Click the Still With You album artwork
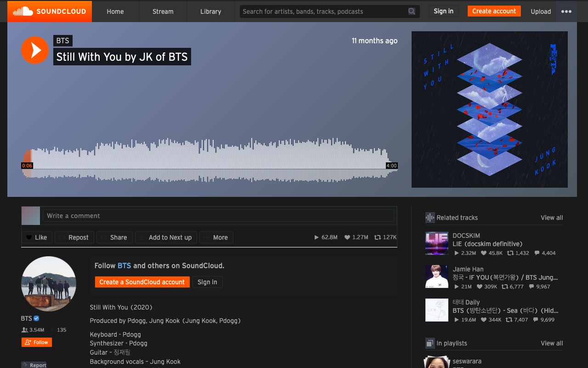The image size is (588, 368). pos(490,109)
